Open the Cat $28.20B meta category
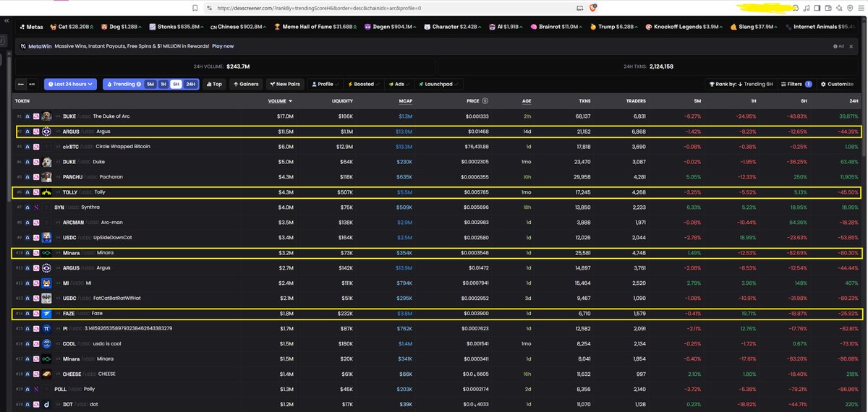The width and height of the screenshot is (868, 412). pyautogui.click(x=72, y=27)
